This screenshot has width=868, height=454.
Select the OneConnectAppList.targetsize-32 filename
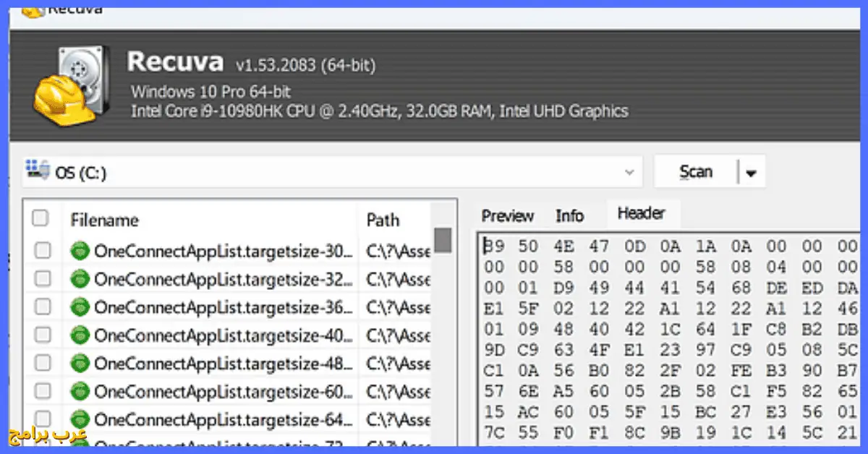coord(224,279)
